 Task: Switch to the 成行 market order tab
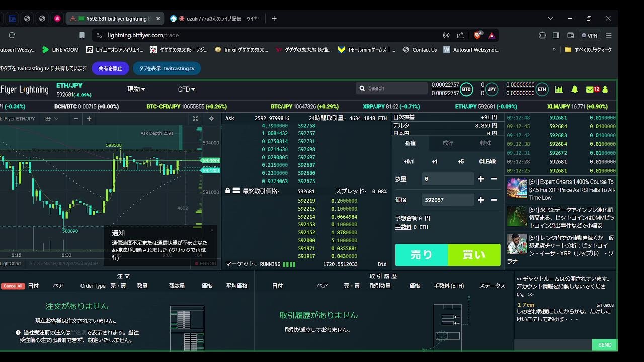click(x=448, y=143)
